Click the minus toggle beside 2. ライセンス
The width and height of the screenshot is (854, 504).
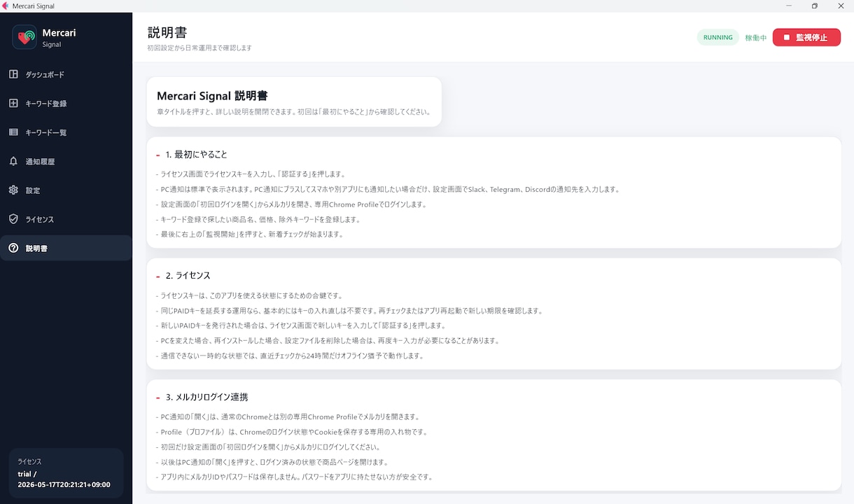(158, 276)
